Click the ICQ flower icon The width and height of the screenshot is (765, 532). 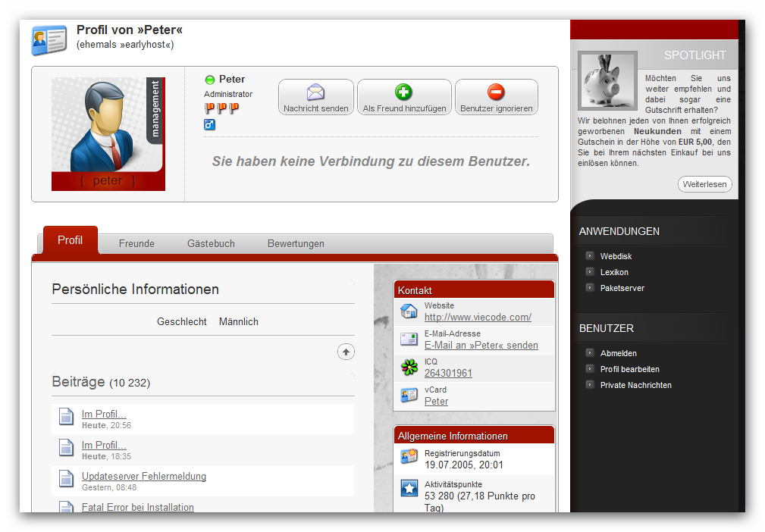point(409,368)
